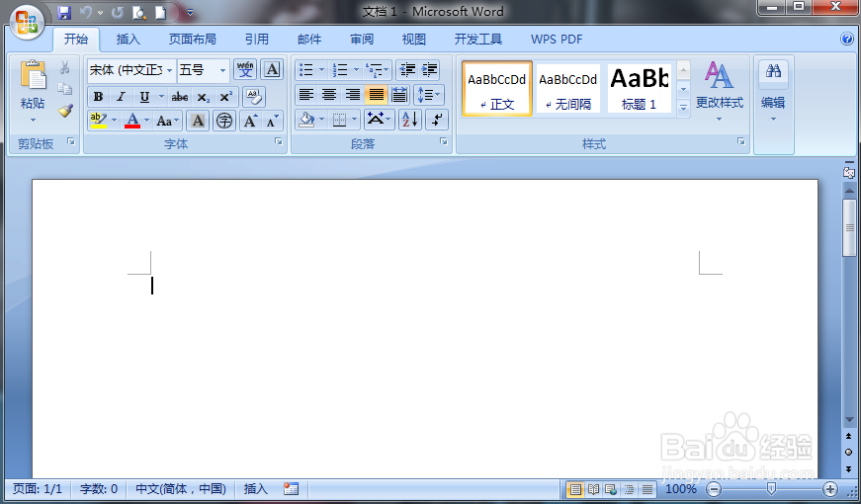Align text right

353,95
